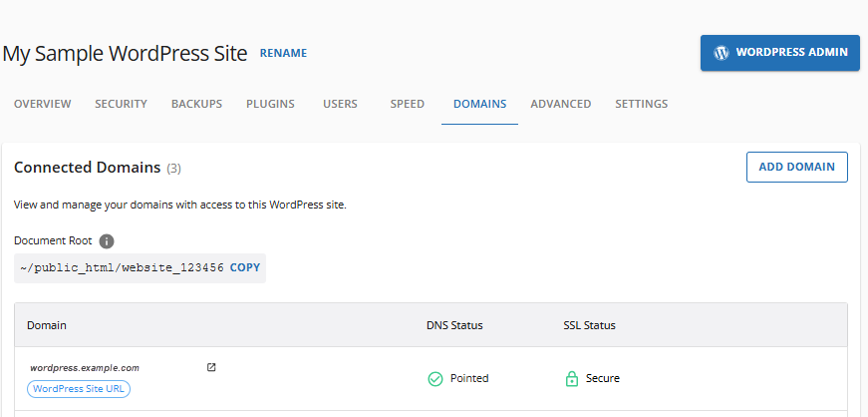Click the wordpress.example.com domain name
868x417 pixels.
pyautogui.click(x=85, y=368)
